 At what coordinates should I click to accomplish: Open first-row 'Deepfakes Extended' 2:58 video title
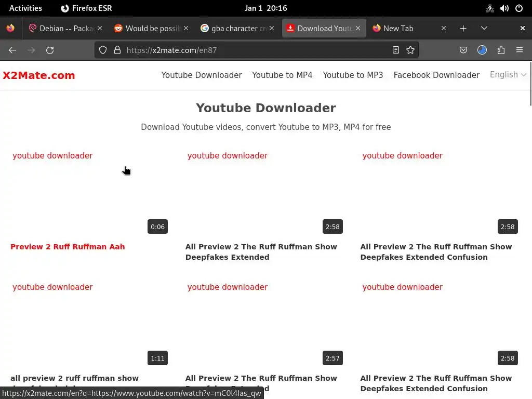click(261, 252)
